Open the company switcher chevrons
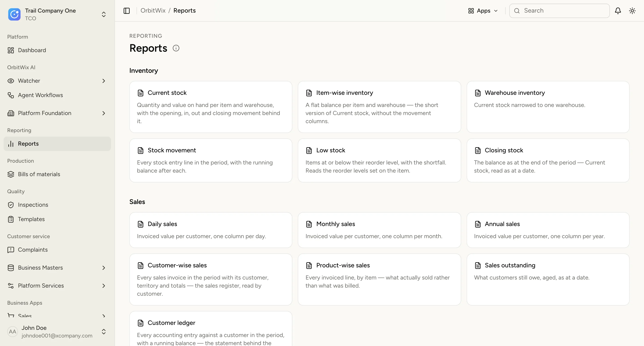Image resolution: width=644 pixels, height=346 pixels. click(x=104, y=14)
